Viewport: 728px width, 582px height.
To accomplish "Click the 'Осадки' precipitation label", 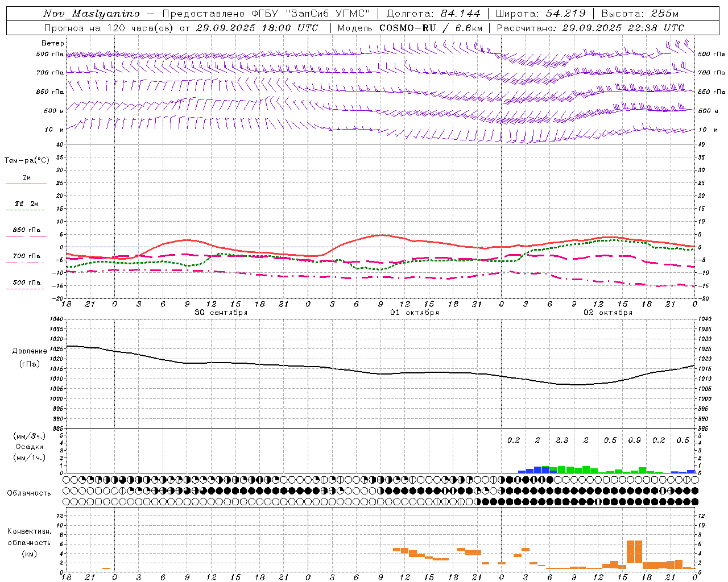I will pyautogui.click(x=30, y=447).
